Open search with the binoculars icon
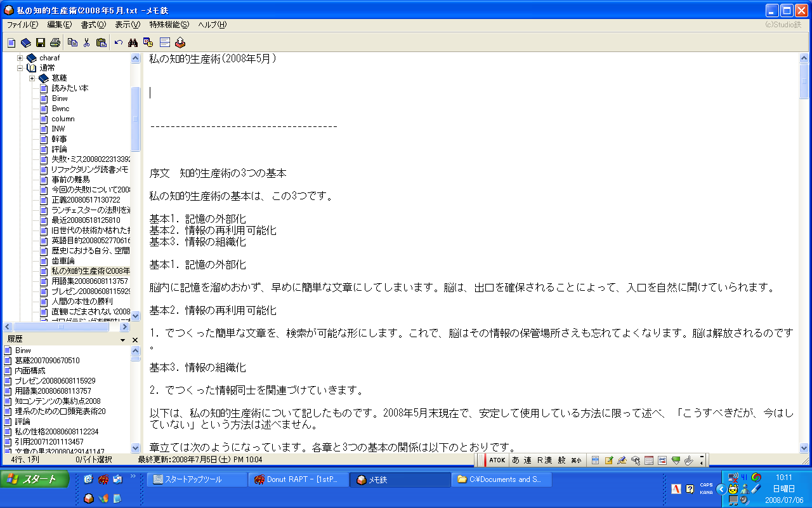Viewport: 812px width, 508px height. pyautogui.click(x=133, y=43)
